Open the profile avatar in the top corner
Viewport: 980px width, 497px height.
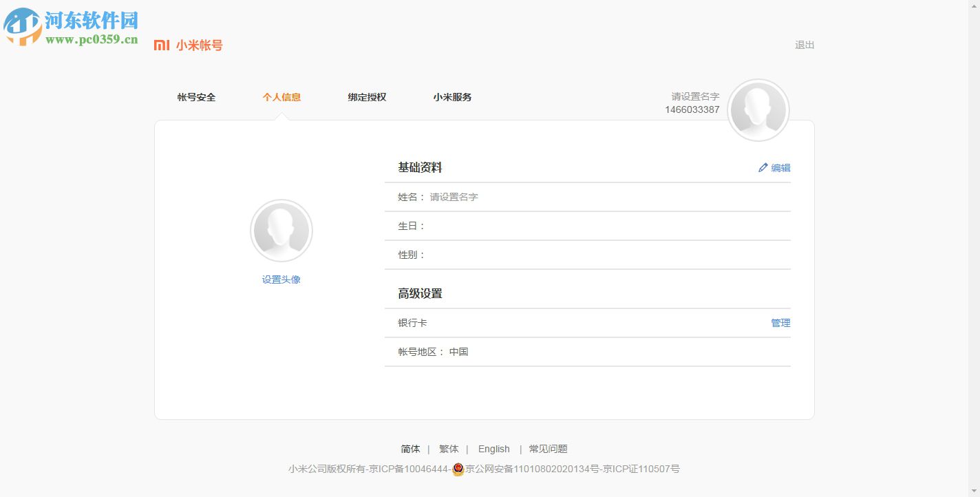[x=758, y=109]
